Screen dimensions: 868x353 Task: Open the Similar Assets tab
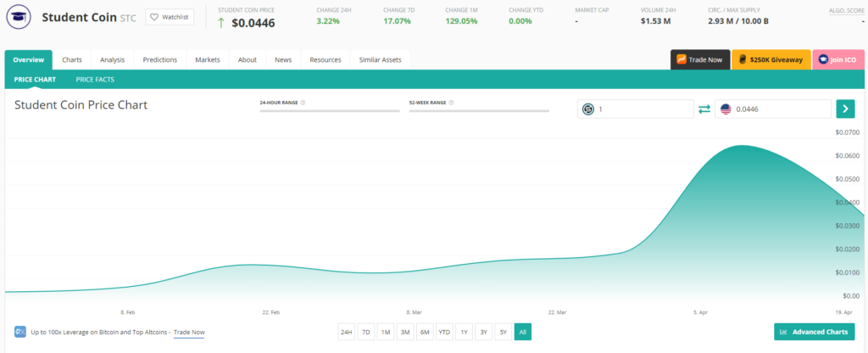381,60
